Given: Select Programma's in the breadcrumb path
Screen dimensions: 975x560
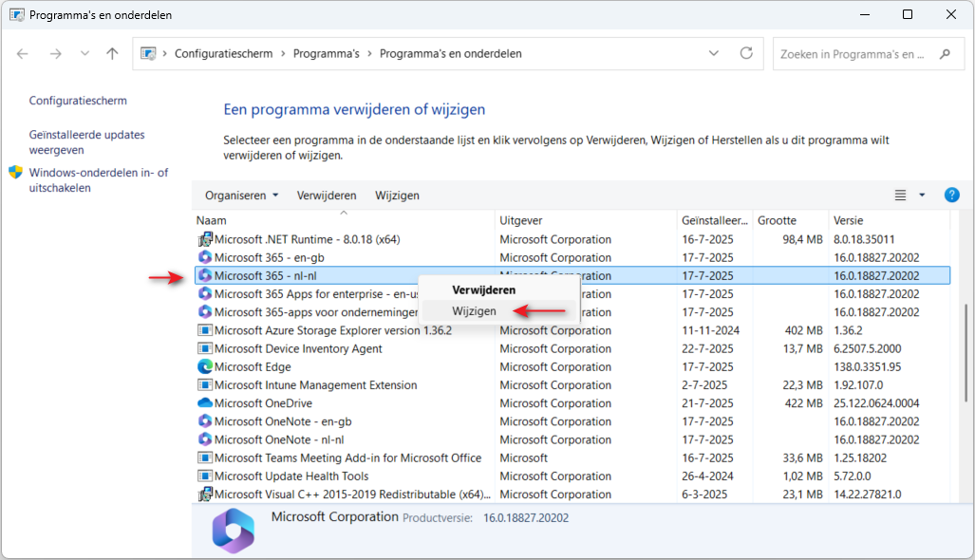Looking at the screenshot, I should coord(327,53).
